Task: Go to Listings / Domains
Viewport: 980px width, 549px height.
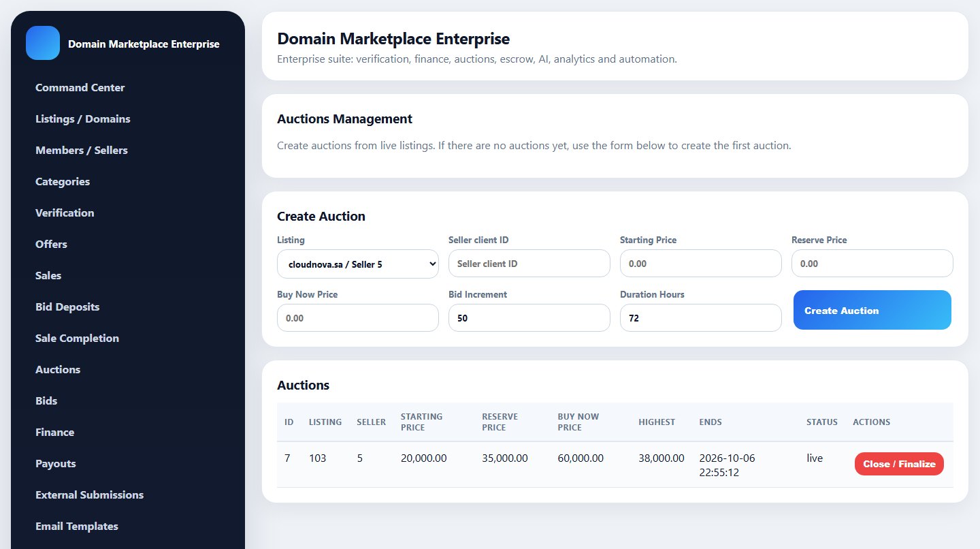Action: [x=83, y=119]
